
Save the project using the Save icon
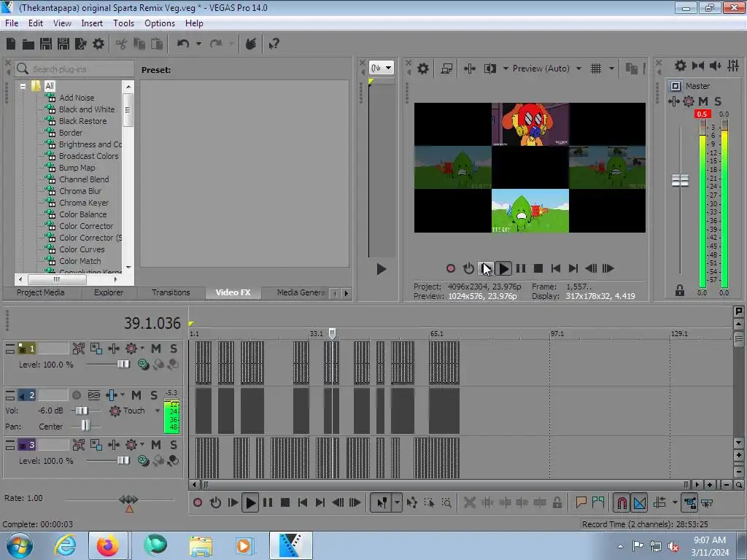(46, 44)
